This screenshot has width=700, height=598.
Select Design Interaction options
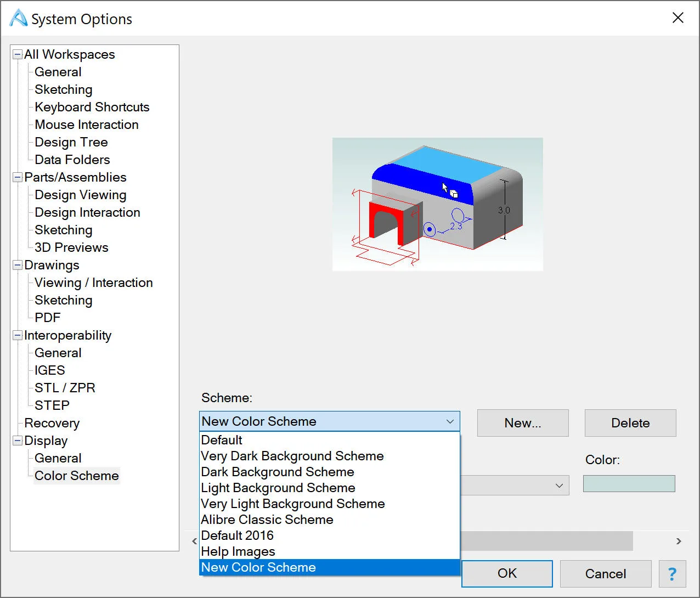[87, 212]
